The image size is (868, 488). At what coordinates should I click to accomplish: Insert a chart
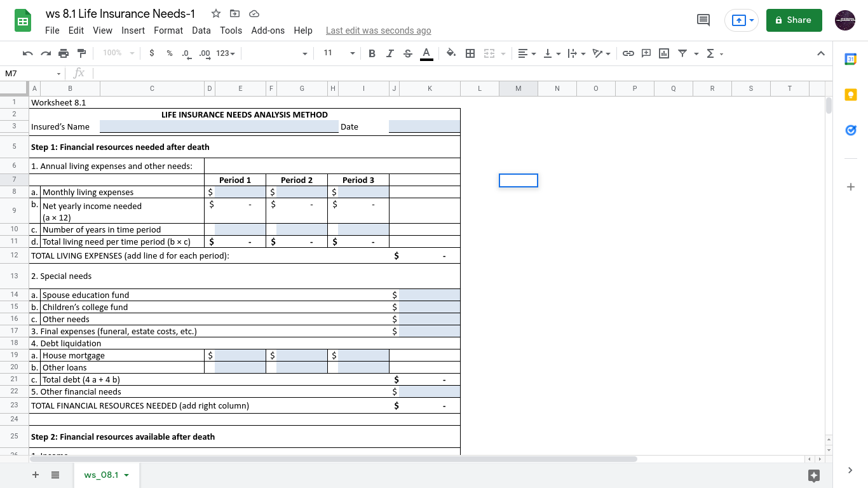663,53
